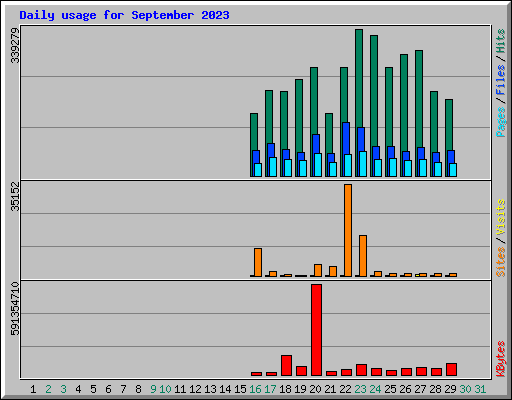Click green day label 24 on the x-axis
512x400 pixels.
[x=375, y=389]
